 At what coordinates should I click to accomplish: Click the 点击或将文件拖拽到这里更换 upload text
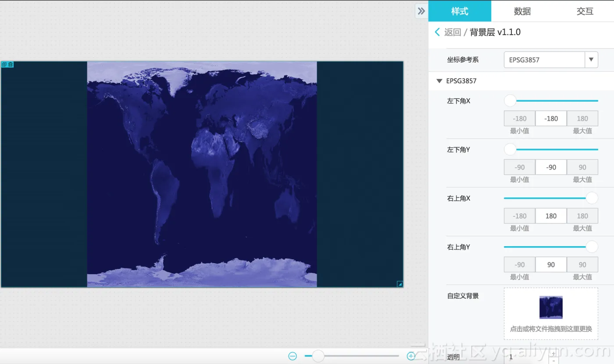[551, 329]
